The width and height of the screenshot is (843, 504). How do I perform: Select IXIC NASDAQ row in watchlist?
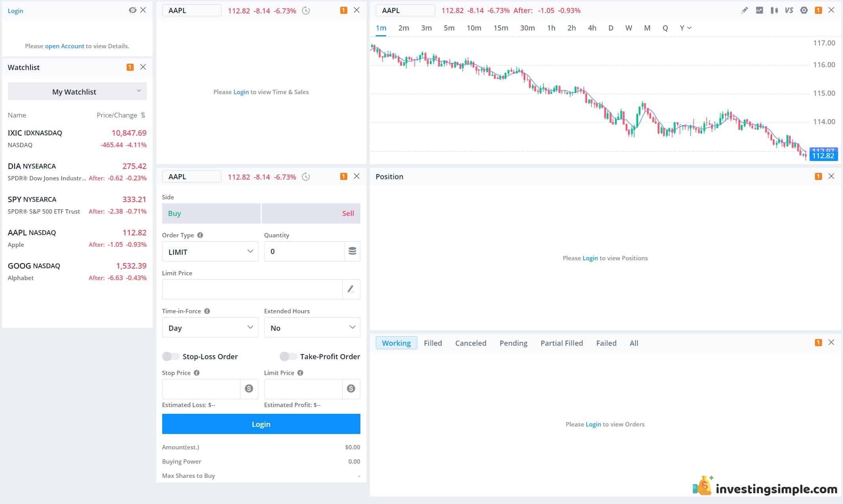click(x=77, y=138)
